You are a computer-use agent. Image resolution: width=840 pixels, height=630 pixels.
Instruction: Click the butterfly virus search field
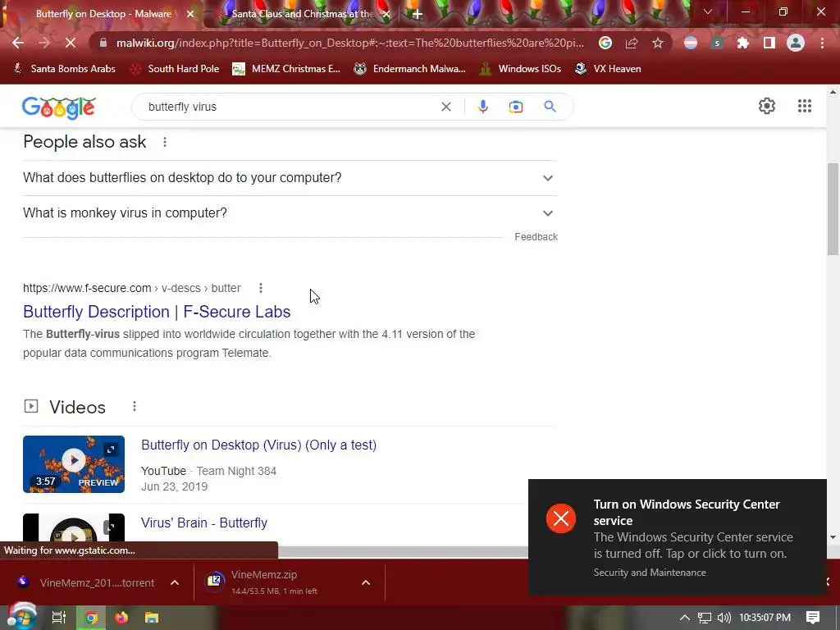(290, 107)
